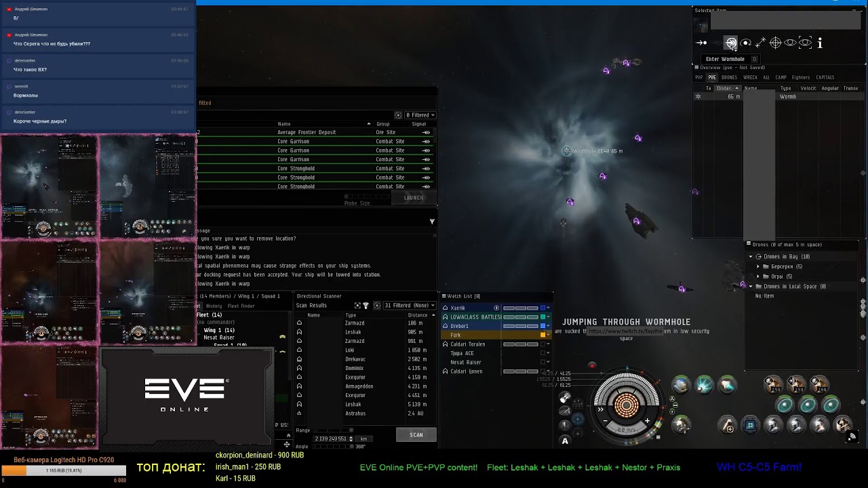
Task: Open Brebor1 watch list dropdown arrow
Action: [x=549, y=326]
